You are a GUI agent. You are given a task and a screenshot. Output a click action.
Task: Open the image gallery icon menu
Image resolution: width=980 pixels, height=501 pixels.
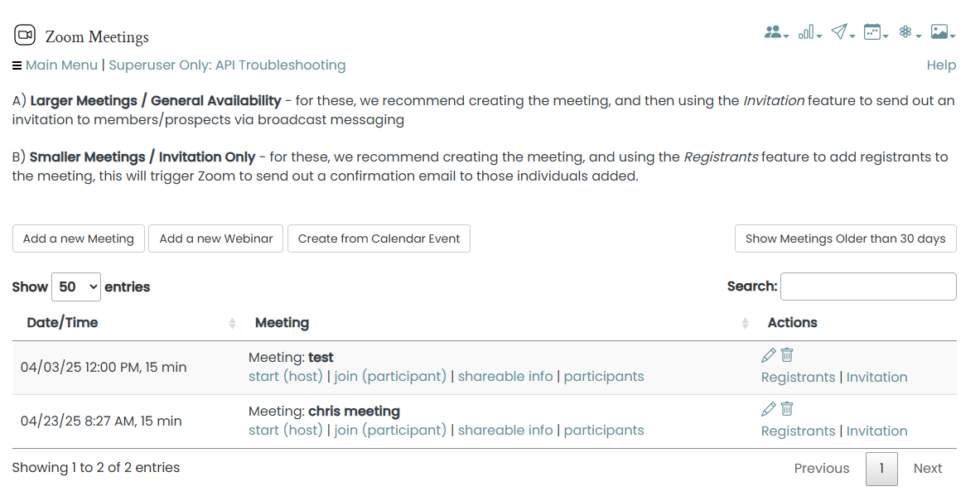(943, 31)
